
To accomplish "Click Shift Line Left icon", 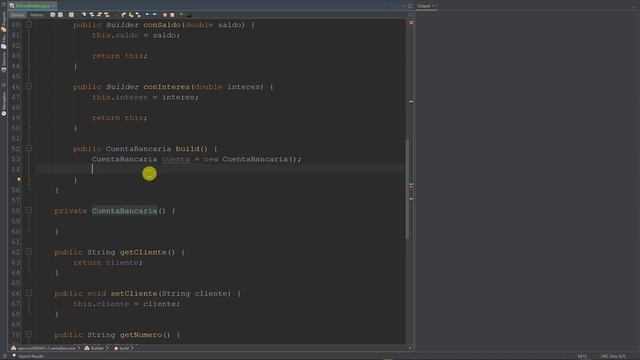I will [147, 15].
